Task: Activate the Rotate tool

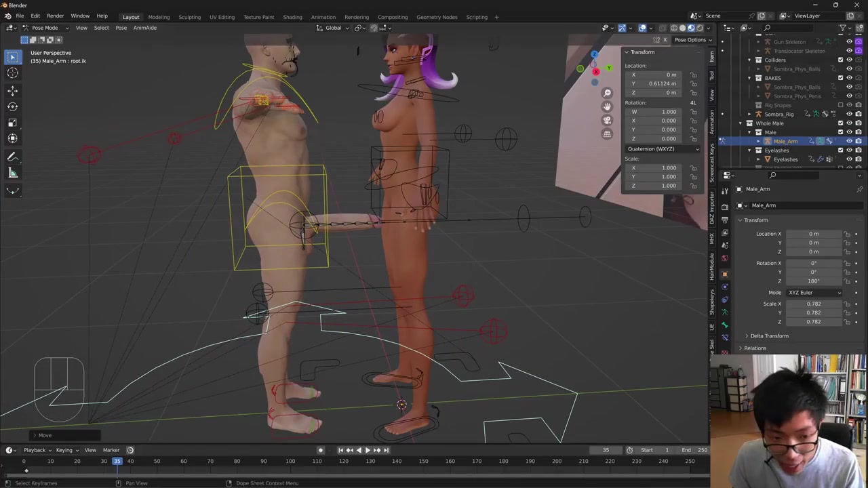Action: coord(12,106)
